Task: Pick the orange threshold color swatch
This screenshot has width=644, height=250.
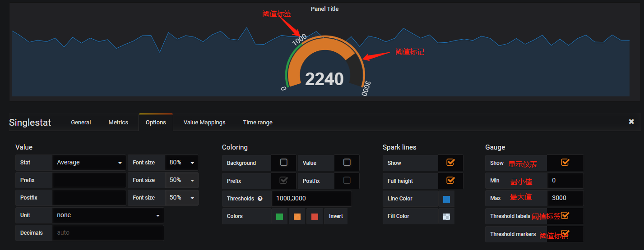Action: (297, 217)
